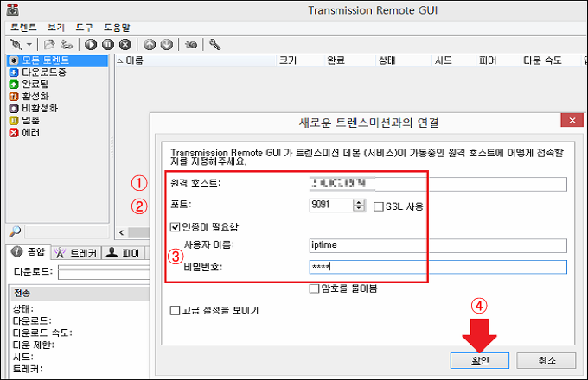Image resolution: width=588 pixels, height=380 pixels.
Task: Sort list by 크기 column header
Action: pyautogui.click(x=300, y=60)
